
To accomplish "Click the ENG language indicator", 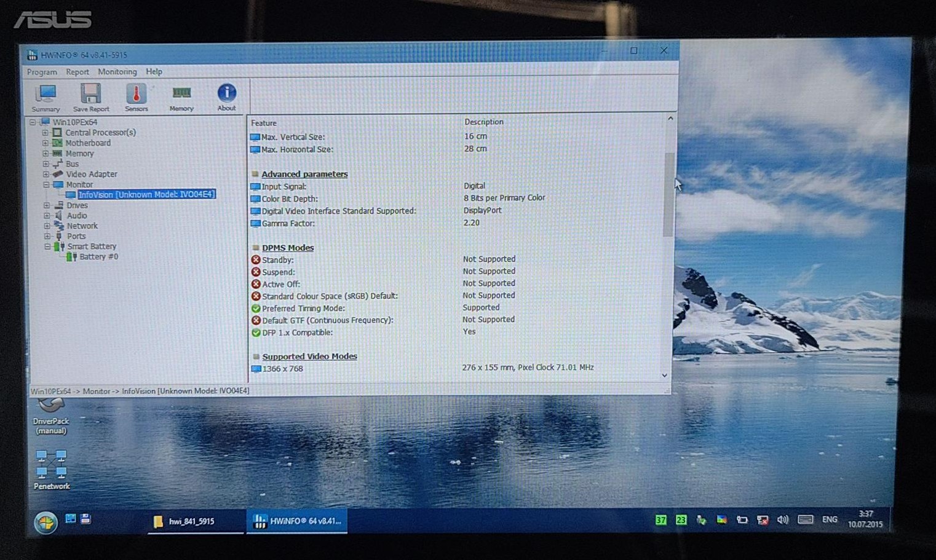I will (x=830, y=519).
